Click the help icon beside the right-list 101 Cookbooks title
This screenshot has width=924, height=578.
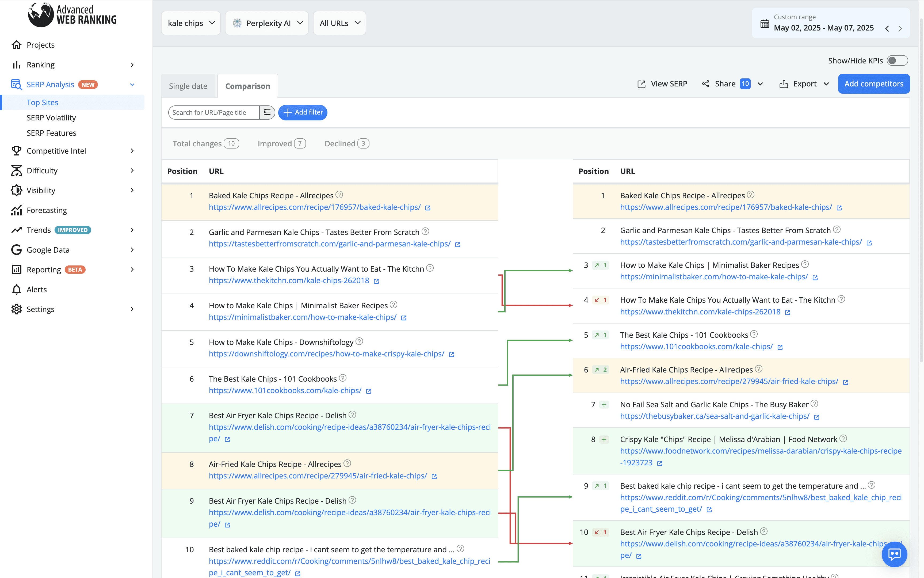[x=754, y=334]
